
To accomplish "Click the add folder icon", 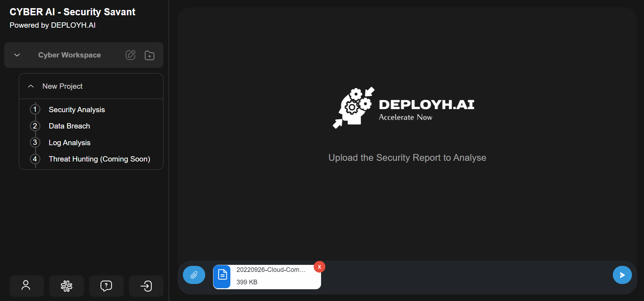I will tap(150, 55).
